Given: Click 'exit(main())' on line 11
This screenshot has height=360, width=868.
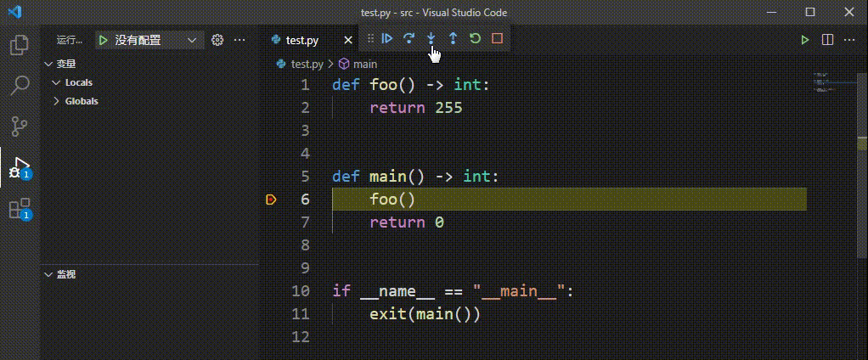Looking at the screenshot, I should pos(426,314).
